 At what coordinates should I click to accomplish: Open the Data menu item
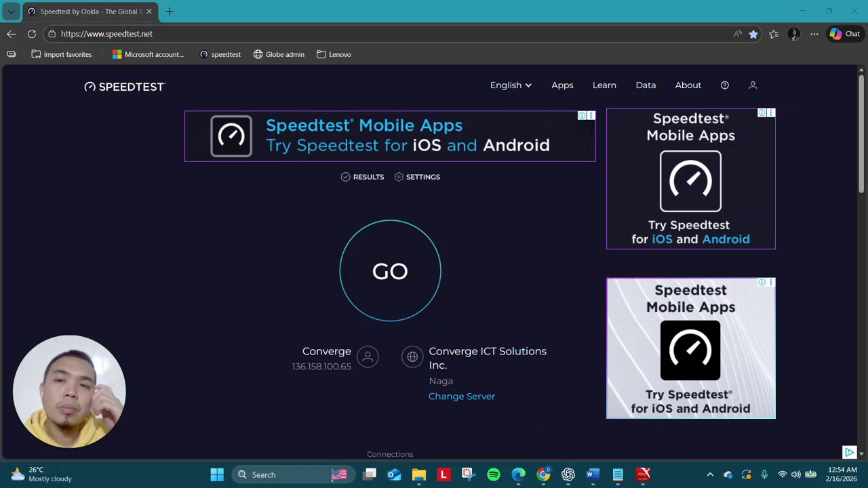646,85
